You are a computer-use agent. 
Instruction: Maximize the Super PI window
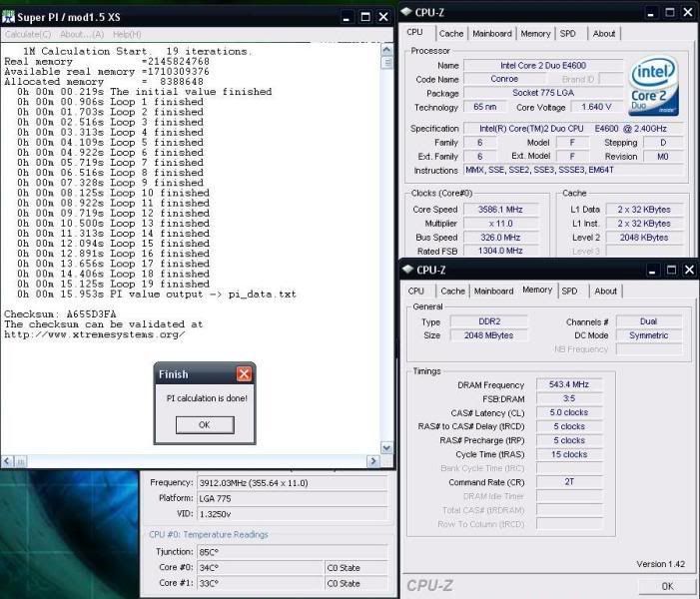pos(364,17)
